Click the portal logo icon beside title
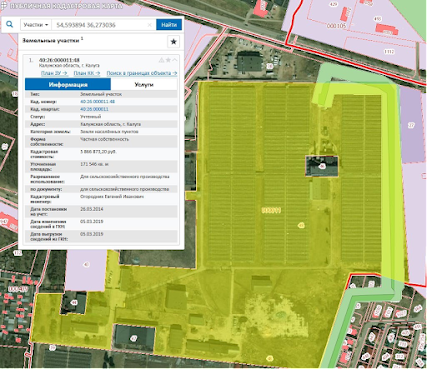Screen dimensions: 427x369 click(3, 5)
